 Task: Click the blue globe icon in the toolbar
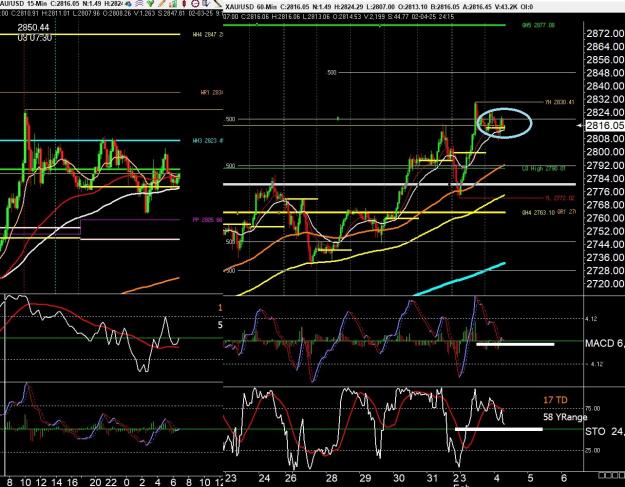tap(129, 4)
